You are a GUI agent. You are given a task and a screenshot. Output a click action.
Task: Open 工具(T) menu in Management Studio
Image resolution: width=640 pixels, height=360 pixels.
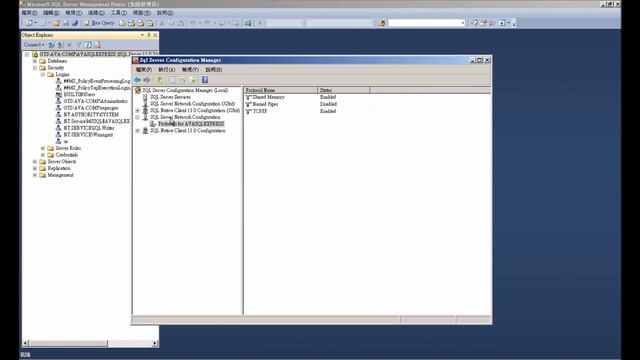tap(119, 13)
